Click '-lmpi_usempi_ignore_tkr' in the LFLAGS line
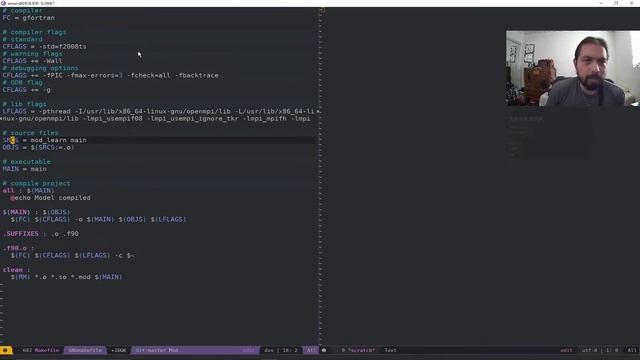Image resolution: width=640 pixels, height=360 pixels. 193,119
